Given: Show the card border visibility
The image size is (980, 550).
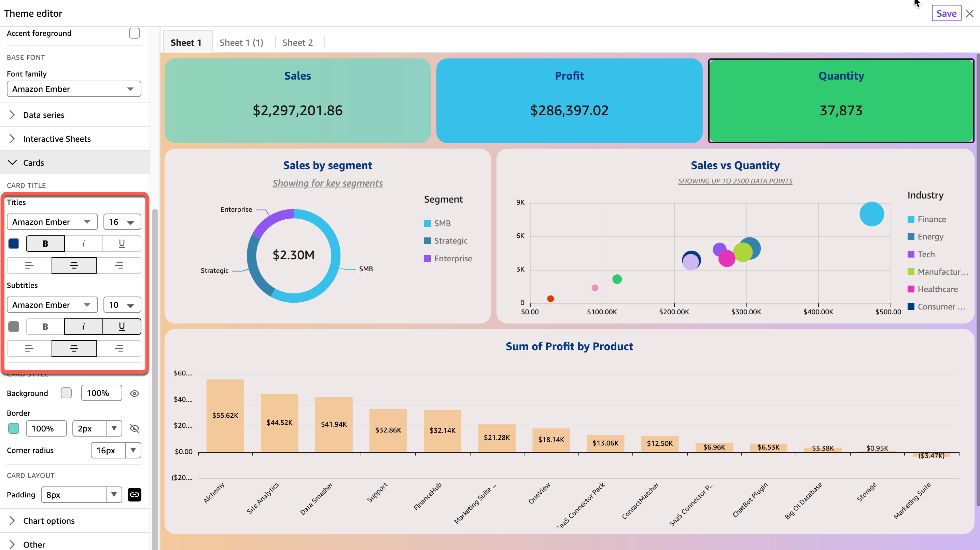Looking at the screenshot, I should pyautogui.click(x=134, y=429).
